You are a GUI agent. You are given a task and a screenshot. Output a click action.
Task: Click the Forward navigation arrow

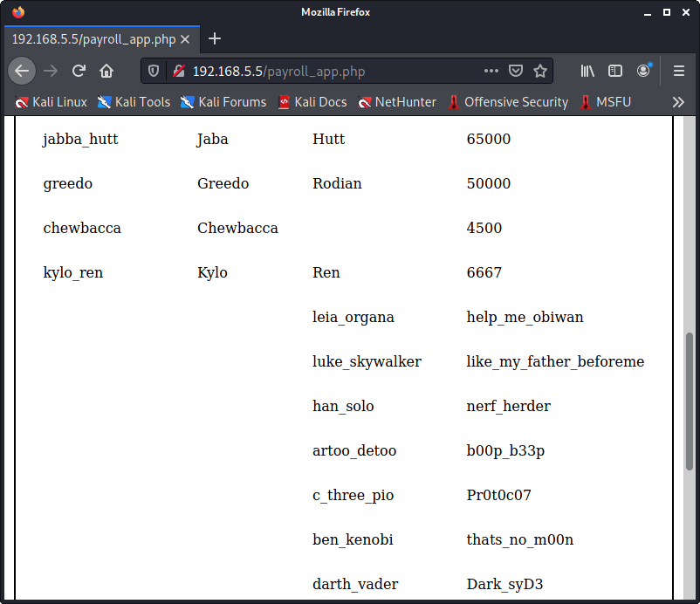point(51,71)
